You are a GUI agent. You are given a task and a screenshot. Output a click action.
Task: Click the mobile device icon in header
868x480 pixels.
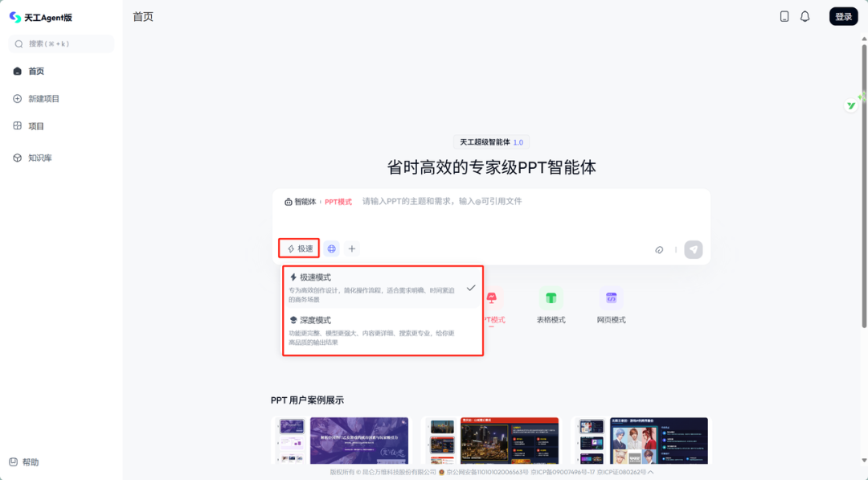(784, 17)
